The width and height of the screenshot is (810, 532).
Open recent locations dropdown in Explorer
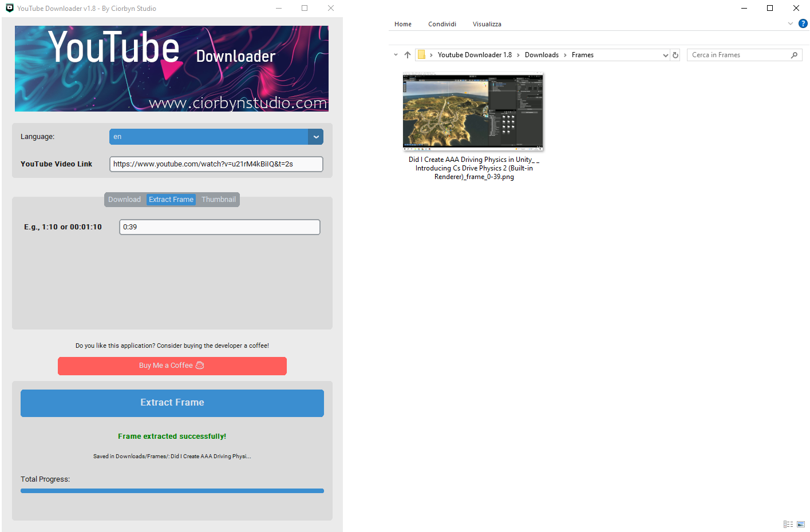(396, 55)
